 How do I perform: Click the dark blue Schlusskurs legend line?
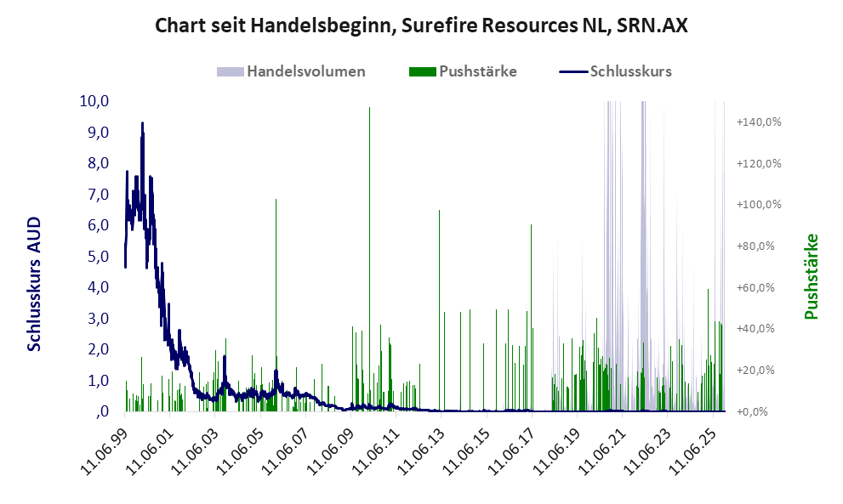[573, 71]
